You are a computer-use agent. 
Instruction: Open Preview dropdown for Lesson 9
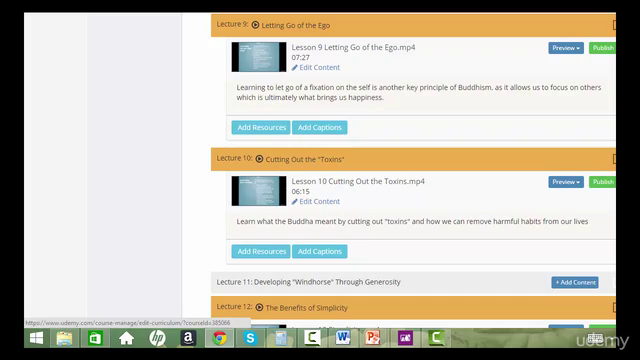point(566,48)
